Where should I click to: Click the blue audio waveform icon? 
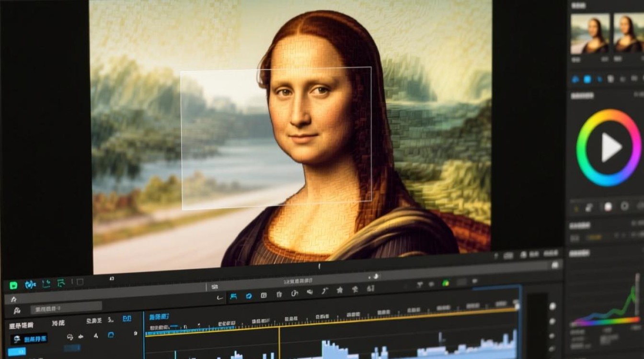[x=30, y=285]
